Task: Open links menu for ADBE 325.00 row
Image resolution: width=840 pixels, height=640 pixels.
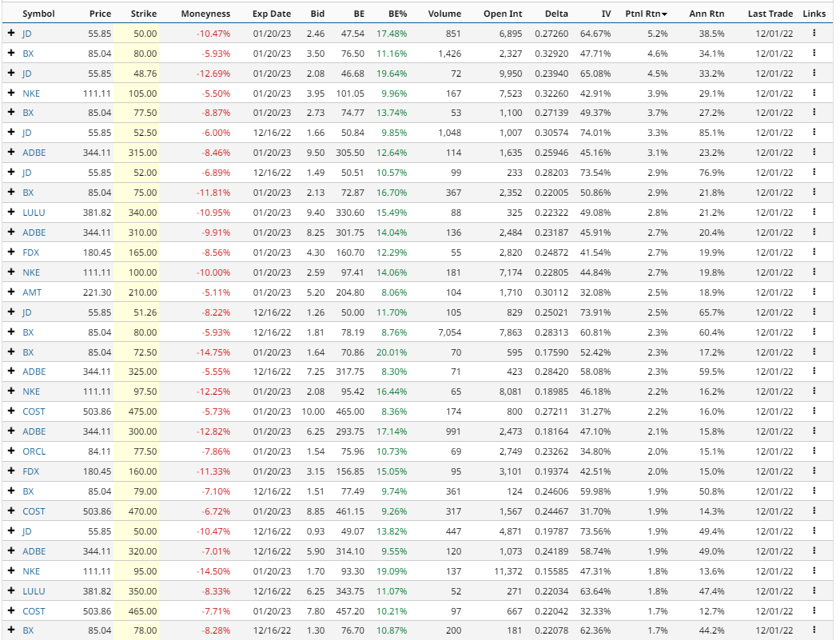Action: point(814,372)
